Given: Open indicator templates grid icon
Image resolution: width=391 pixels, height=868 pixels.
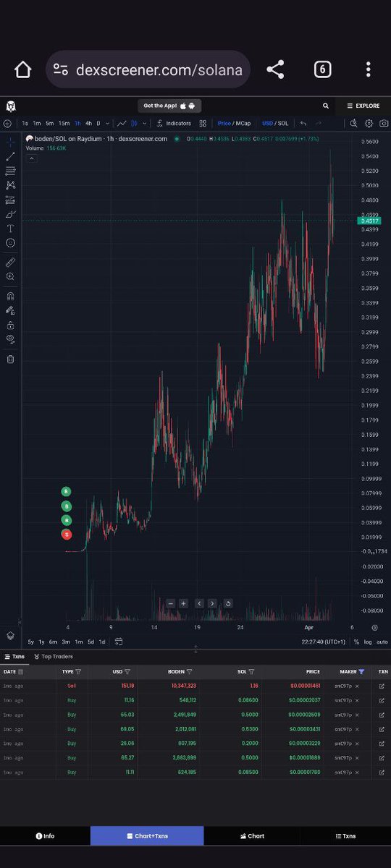Looking at the screenshot, I should coord(203,124).
